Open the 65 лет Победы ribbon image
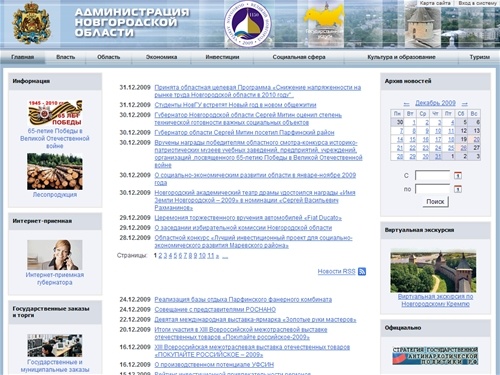Image resolution: width=500 pixels, height=375 pixels. point(55,113)
